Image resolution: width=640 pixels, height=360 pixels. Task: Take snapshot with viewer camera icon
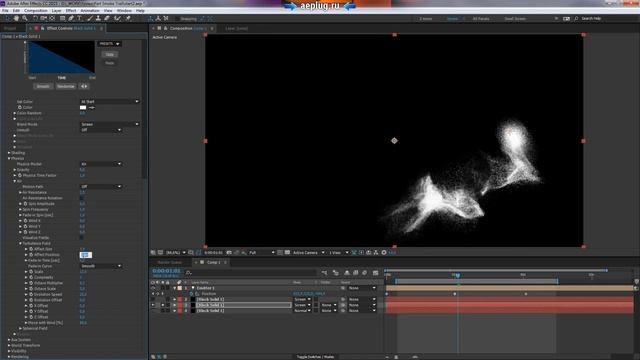coord(229,253)
